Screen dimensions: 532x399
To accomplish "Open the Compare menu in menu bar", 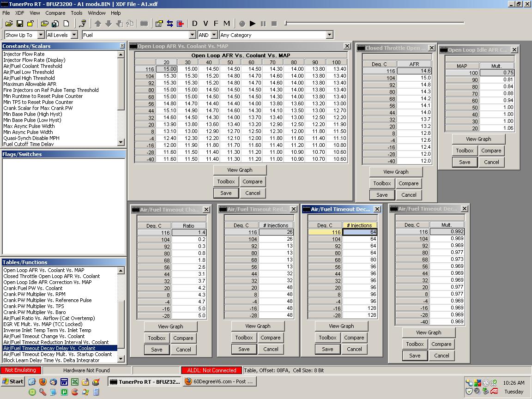I will point(55,13).
